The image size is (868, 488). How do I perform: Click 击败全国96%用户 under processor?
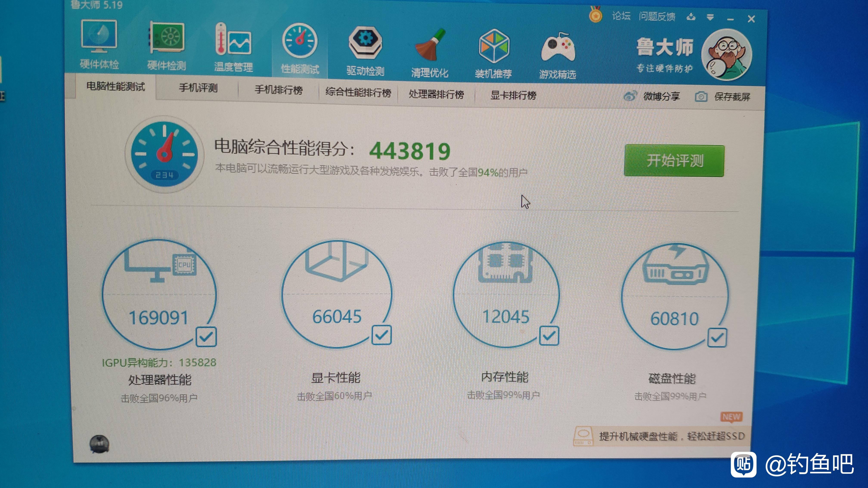(x=159, y=398)
